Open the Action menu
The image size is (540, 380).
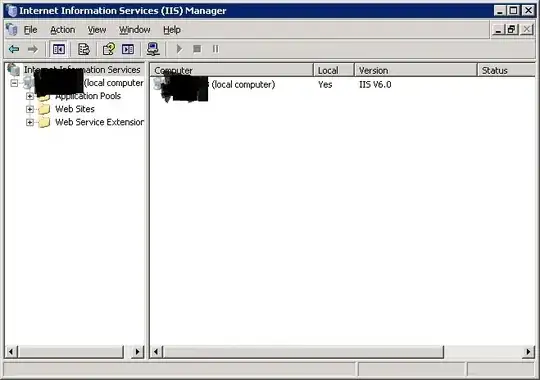[63, 30]
